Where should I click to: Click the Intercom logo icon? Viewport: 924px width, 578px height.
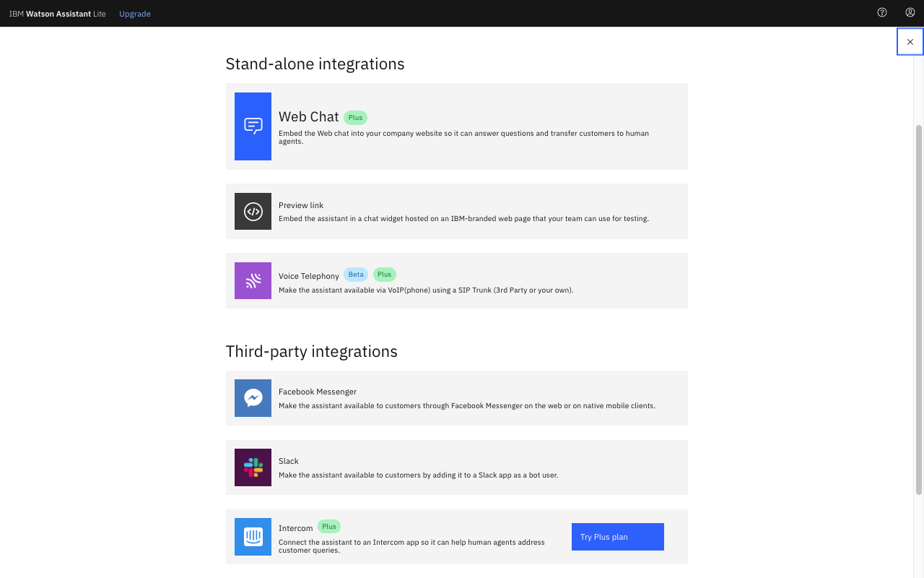coord(253,537)
